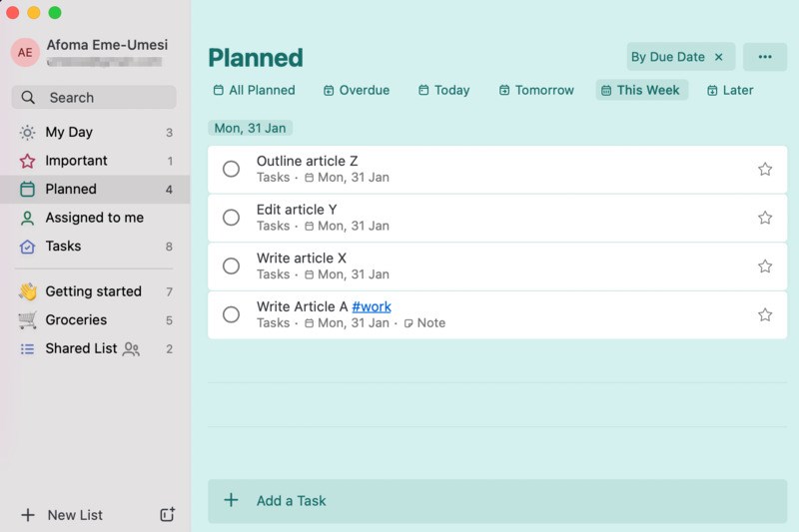Open the Groceries cart list
Viewport: 799px width, 532px height.
[27, 320]
